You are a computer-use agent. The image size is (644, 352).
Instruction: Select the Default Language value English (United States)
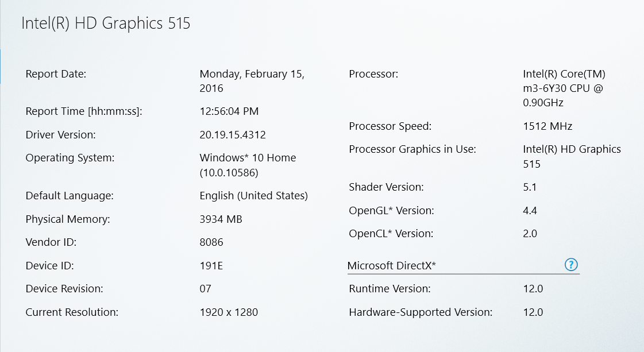coord(253,196)
